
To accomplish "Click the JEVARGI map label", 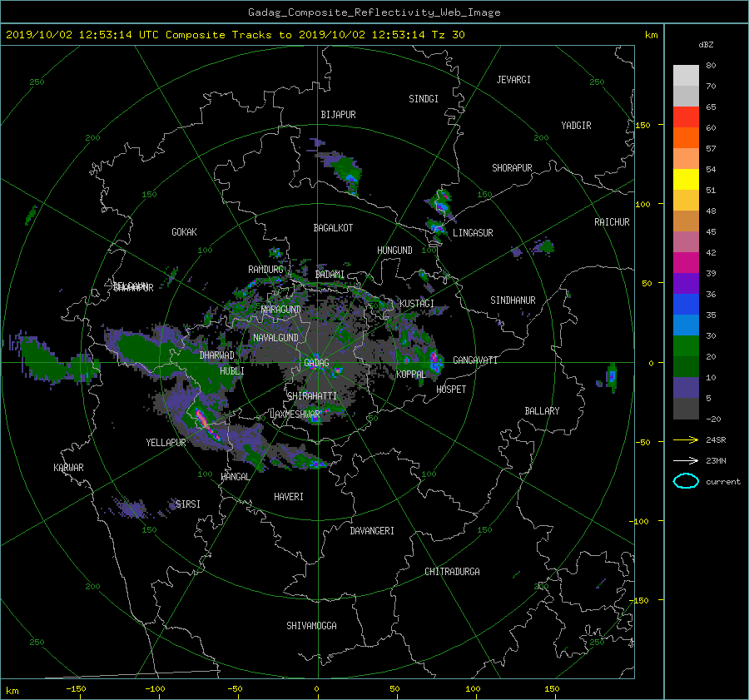I will (513, 80).
